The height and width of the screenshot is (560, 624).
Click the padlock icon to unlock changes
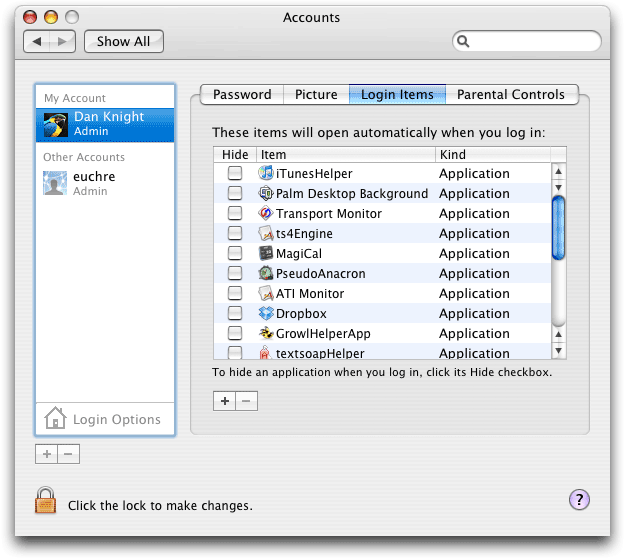[45, 500]
